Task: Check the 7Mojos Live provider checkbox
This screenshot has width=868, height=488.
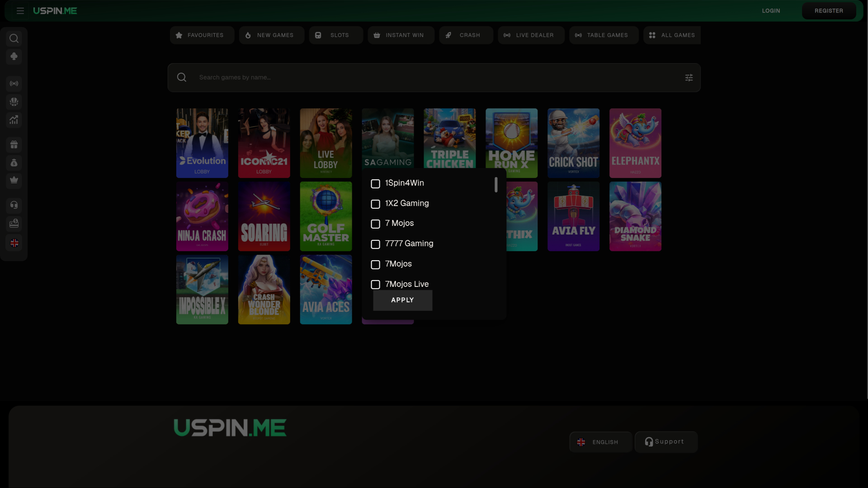Action: pyautogui.click(x=375, y=285)
